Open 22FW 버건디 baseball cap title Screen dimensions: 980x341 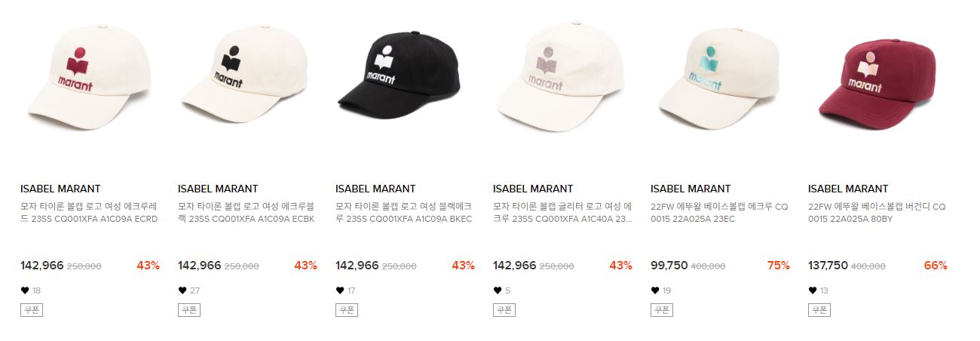tap(877, 213)
